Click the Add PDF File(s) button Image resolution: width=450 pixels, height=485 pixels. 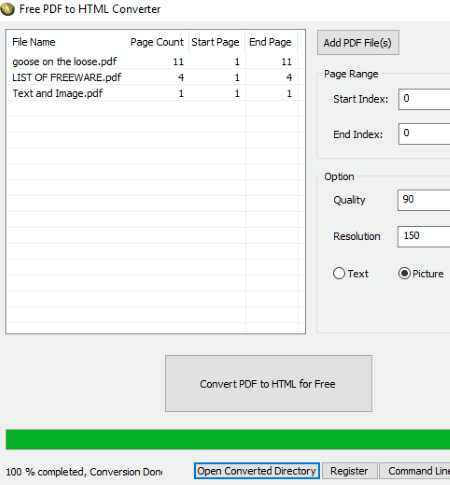[358, 43]
